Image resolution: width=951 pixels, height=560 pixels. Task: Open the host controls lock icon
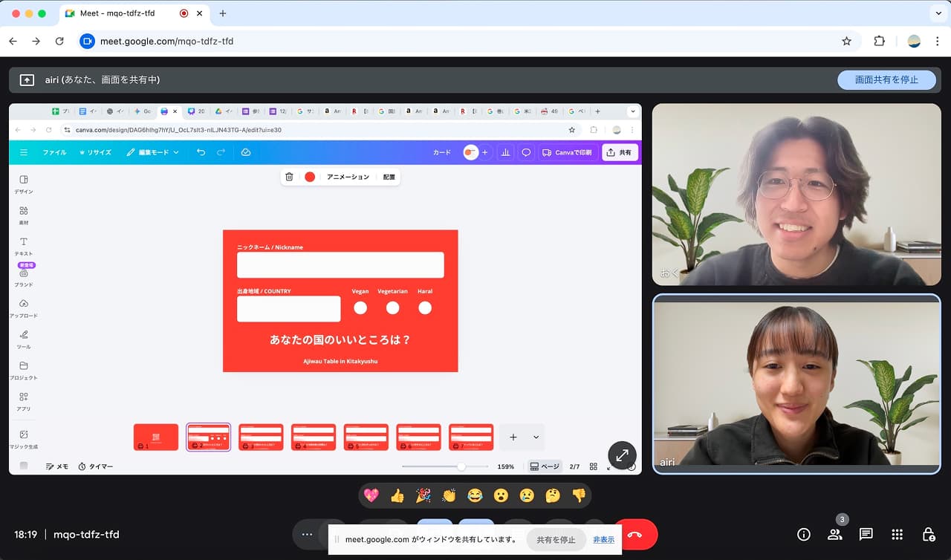pyautogui.click(x=928, y=534)
